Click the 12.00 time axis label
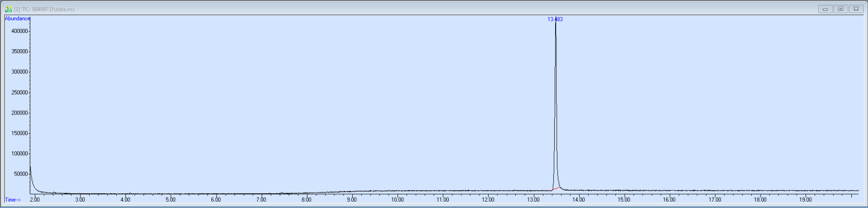The image size is (868, 208). click(488, 200)
